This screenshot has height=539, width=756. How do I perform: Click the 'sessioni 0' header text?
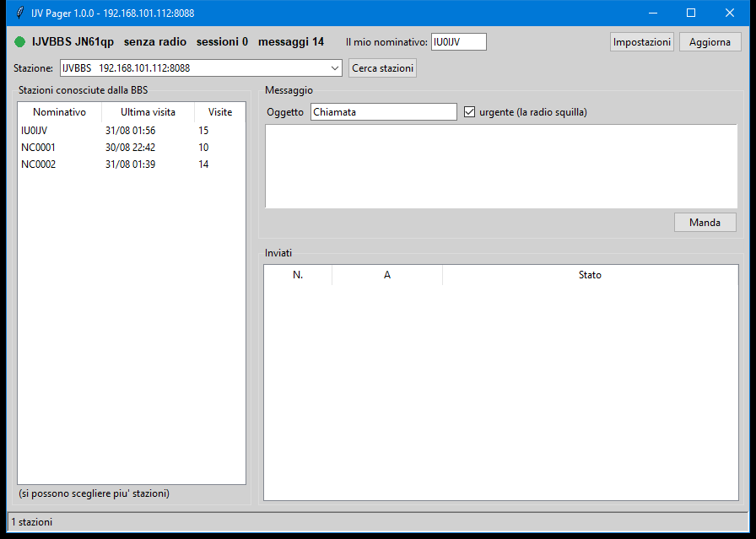222,42
